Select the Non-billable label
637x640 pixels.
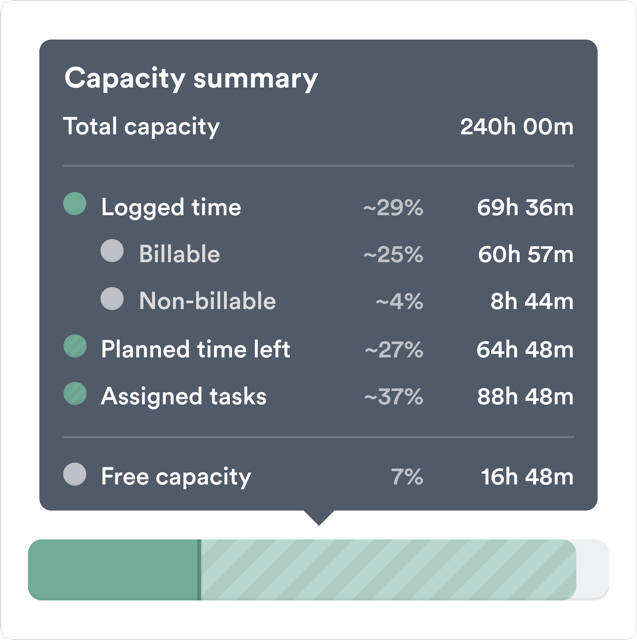point(207,301)
